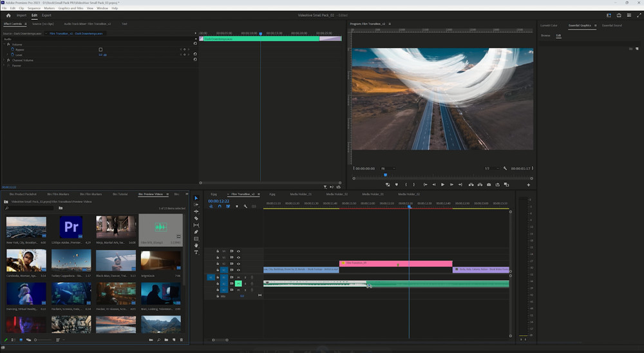644x353 pixels.
Task: Reset Volume effect parameter
Action: click(195, 44)
